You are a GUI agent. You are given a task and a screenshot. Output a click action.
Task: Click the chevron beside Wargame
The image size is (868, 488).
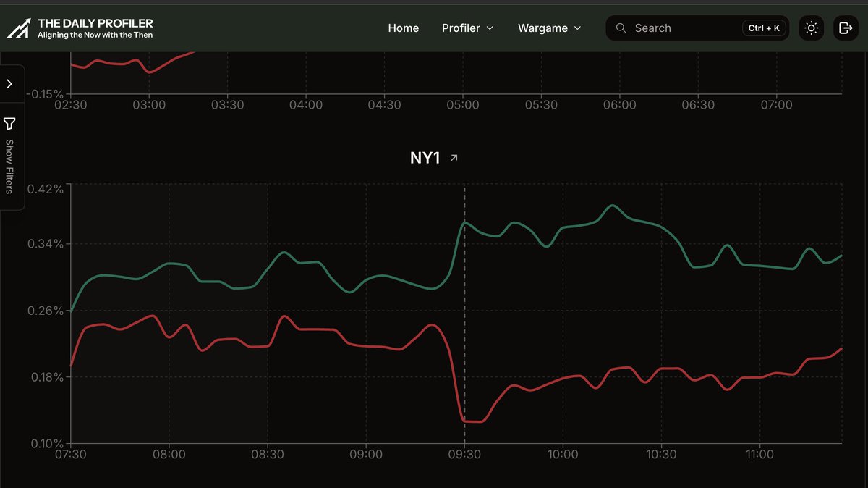[577, 28]
